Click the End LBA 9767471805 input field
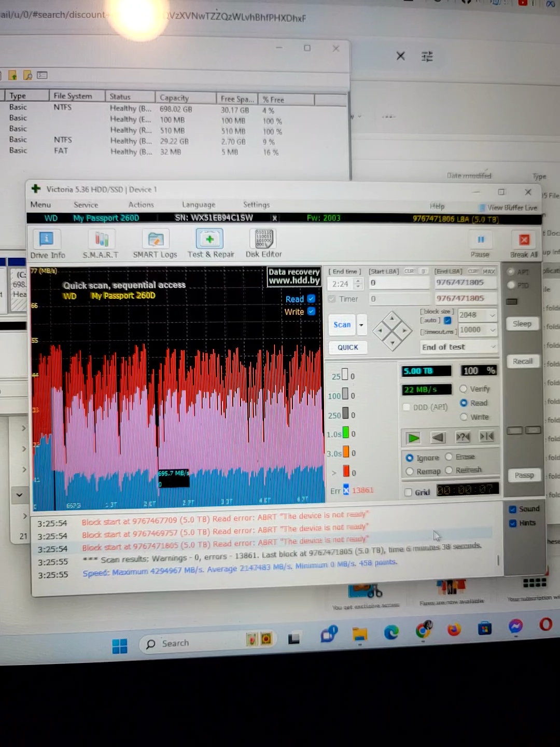 click(x=465, y=282)
